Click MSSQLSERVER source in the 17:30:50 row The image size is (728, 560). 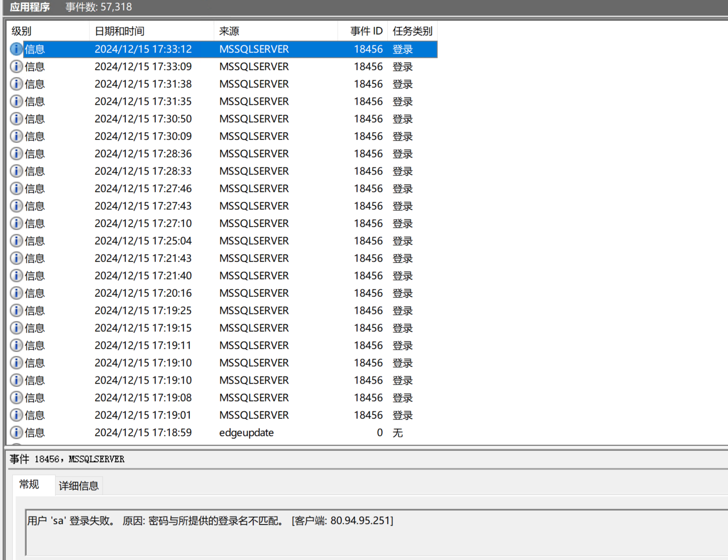pyautogui.click(x=254, y=119)
